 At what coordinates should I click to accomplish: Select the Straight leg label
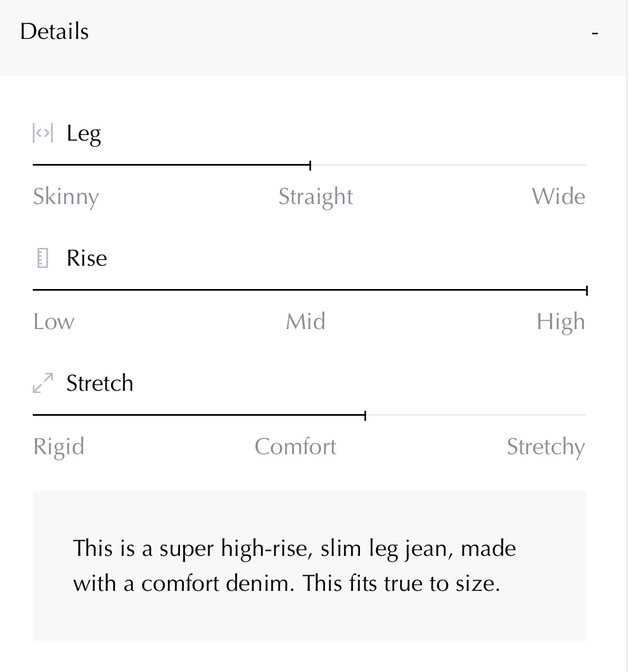(316, 197)
